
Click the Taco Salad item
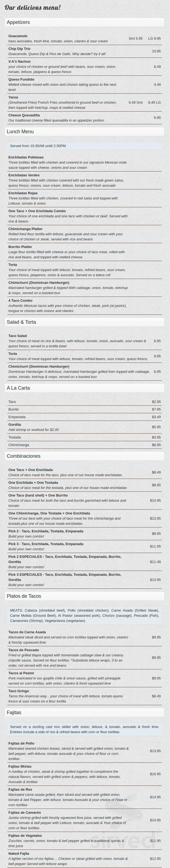(x=18, y=336)
